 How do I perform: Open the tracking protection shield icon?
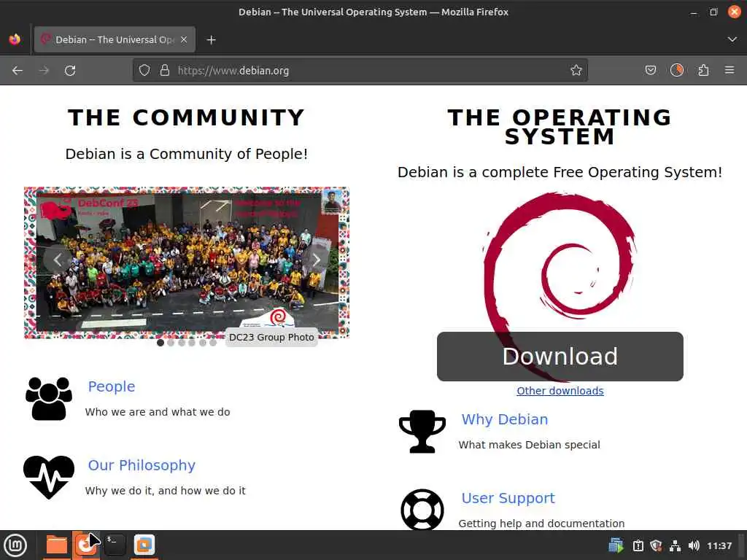tap(144, 71)
